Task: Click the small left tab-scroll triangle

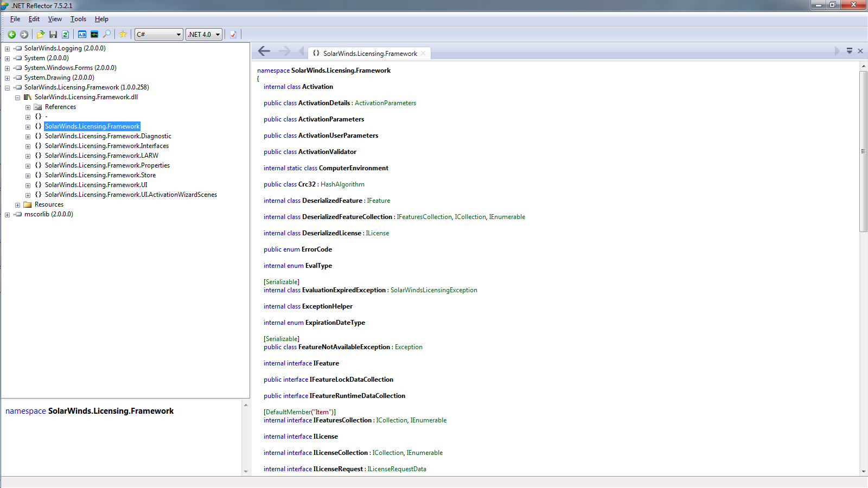Action: 301,51
